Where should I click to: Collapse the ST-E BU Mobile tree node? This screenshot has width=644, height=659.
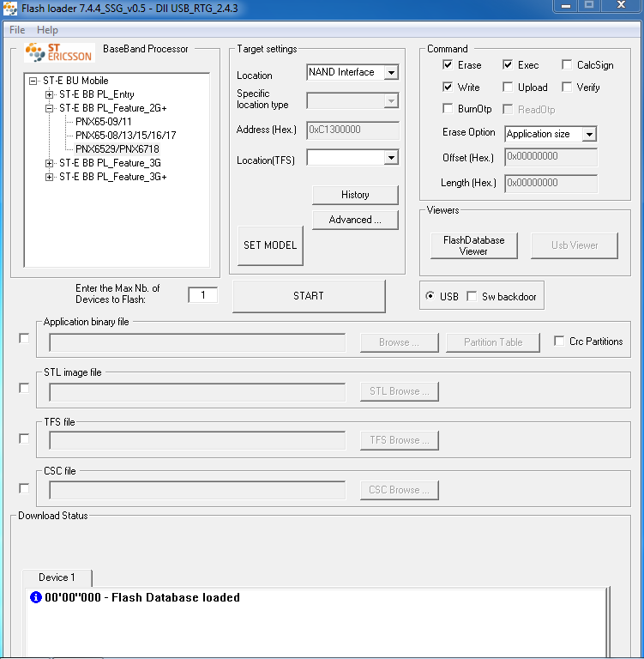pyautogui.click(x=33, y=81)
